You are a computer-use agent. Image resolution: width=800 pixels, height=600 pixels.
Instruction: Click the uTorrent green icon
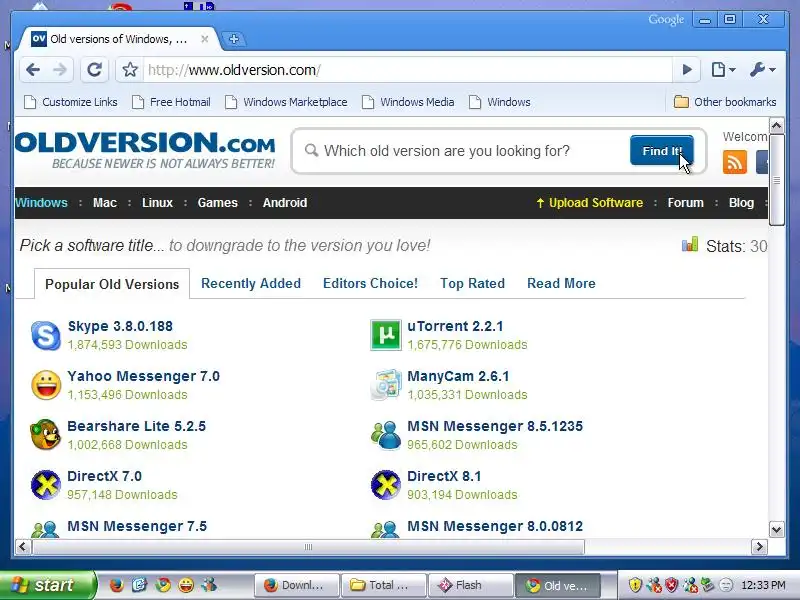[386, 335]
